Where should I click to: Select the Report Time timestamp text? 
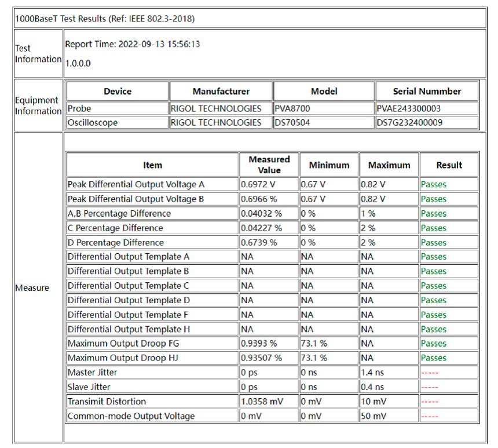point(133,44)
